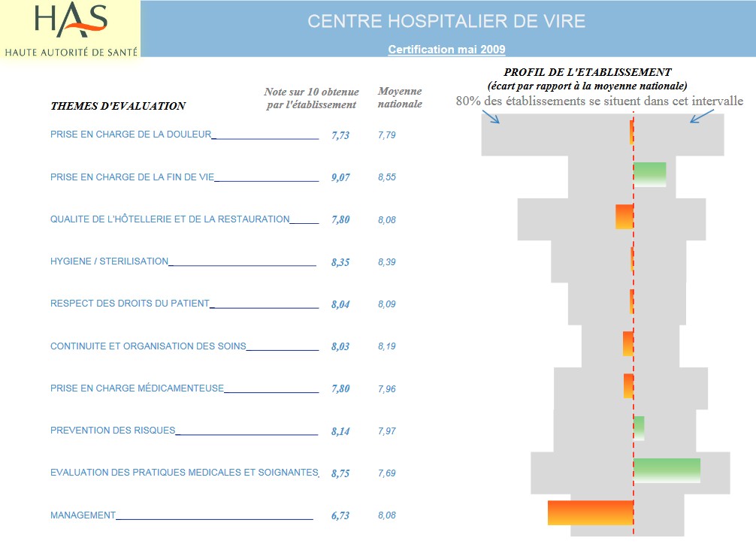
Task: Open theme Qualité de l'hôtellerie et de la restauration
Action: pyautogui.click(x=170, y=219)
